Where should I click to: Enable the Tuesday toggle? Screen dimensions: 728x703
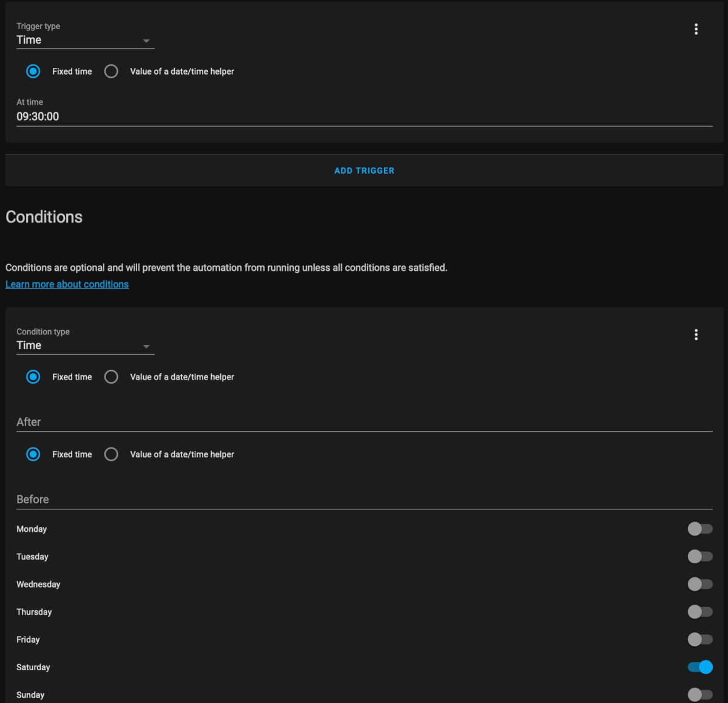click(x=699, y=557)
